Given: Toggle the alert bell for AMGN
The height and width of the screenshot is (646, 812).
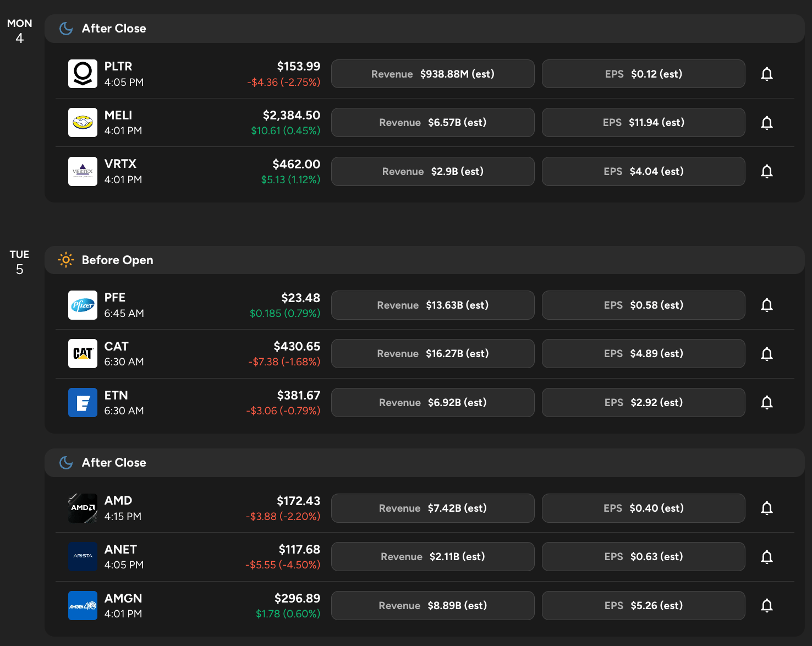Looking at the screenshot, I should click(767, 605).
